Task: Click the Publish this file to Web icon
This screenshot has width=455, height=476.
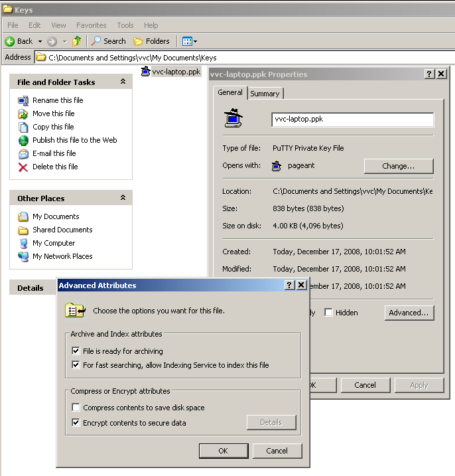Action: pos(23,140)
